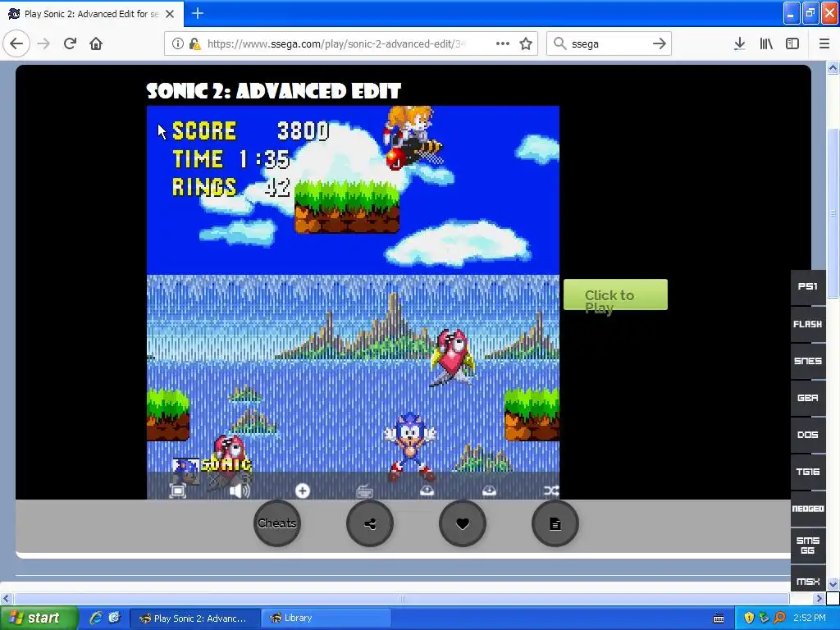This screenshot has height=630, width=840.
Task: Go back with the browser back arrow
Action: (x=16, y=43)
